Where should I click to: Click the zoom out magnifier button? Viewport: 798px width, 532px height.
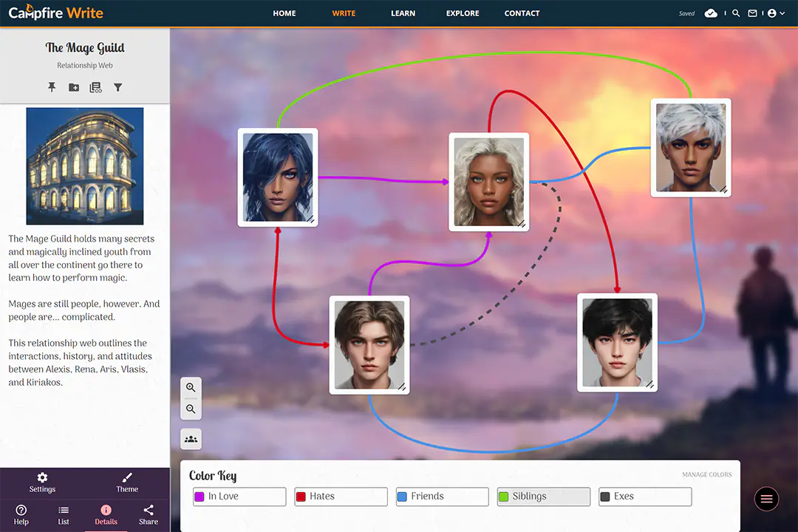tap(191, 409)
